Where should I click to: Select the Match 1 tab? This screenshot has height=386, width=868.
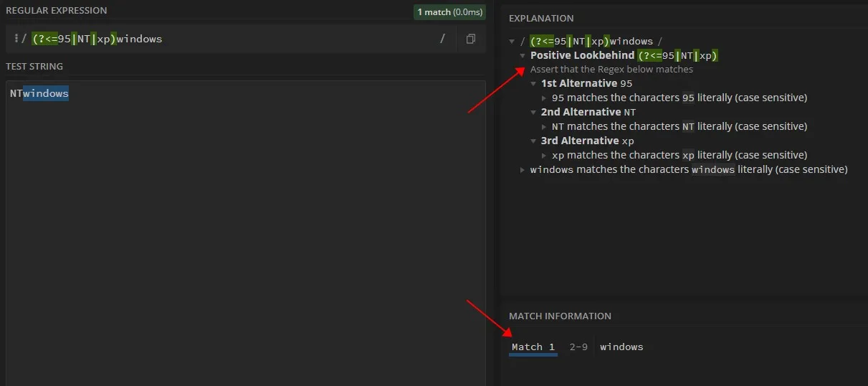click(x=533, y=347)
